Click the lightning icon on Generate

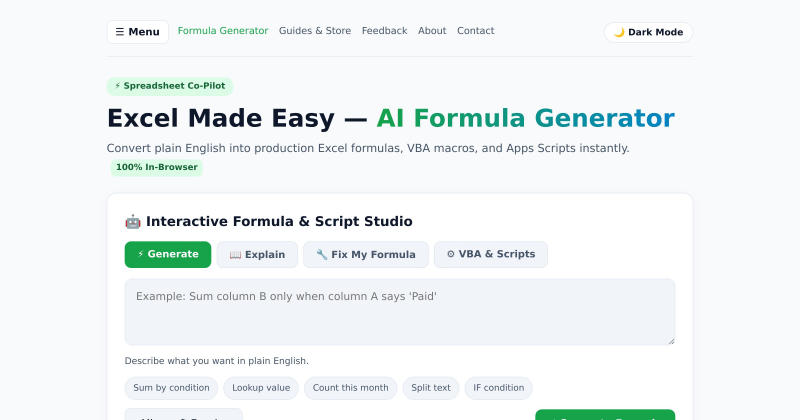(140, 254)
